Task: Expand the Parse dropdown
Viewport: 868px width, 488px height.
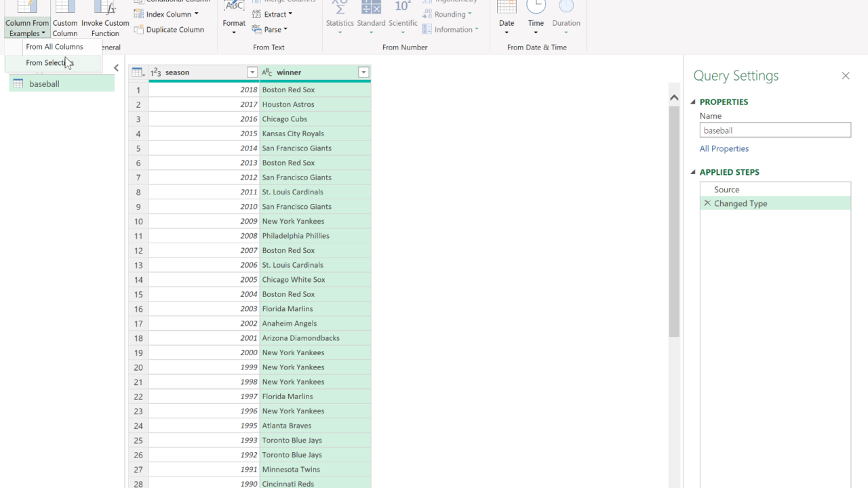Action: 270,30
